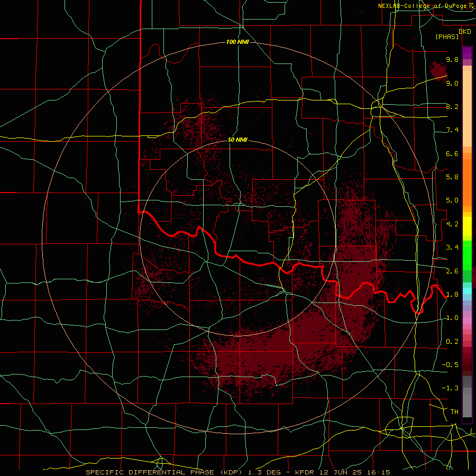This screenshot has height=476, width=476.
Task: Click the 4.2 scale value
Action: coord(452,224)
